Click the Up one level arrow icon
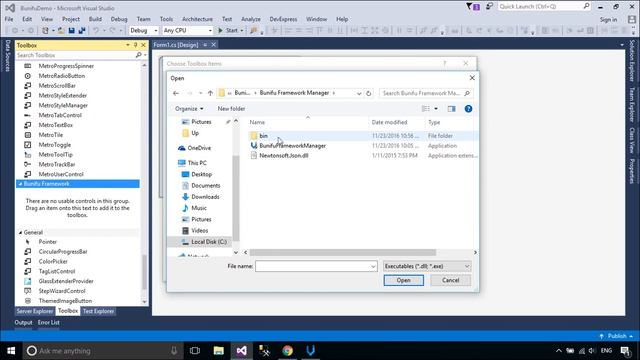Viewport: 640px width, 360px height. (210, 93)
